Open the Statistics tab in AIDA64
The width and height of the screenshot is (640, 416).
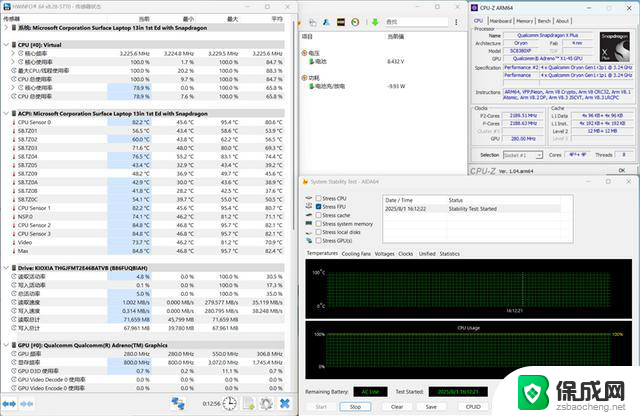[449, 254]
